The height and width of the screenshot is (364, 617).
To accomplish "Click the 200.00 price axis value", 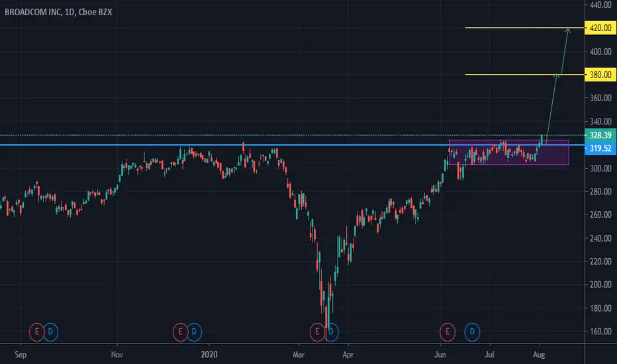I will coord(600,285).
